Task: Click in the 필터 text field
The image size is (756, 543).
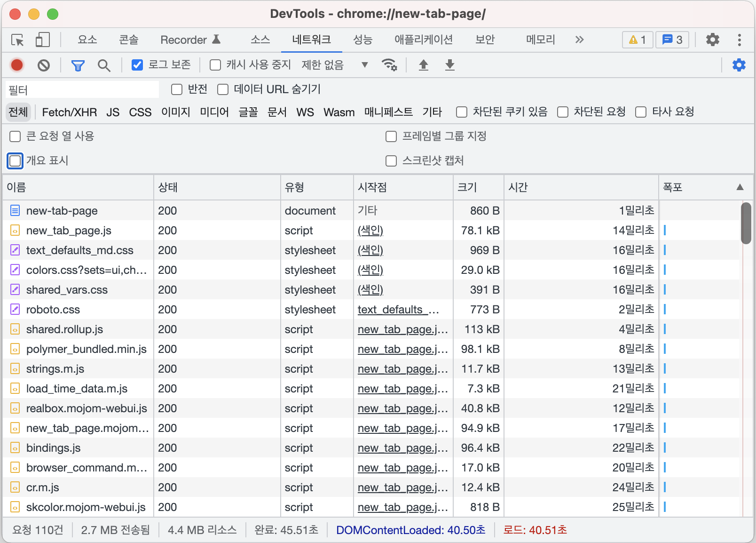Action: 82,89
